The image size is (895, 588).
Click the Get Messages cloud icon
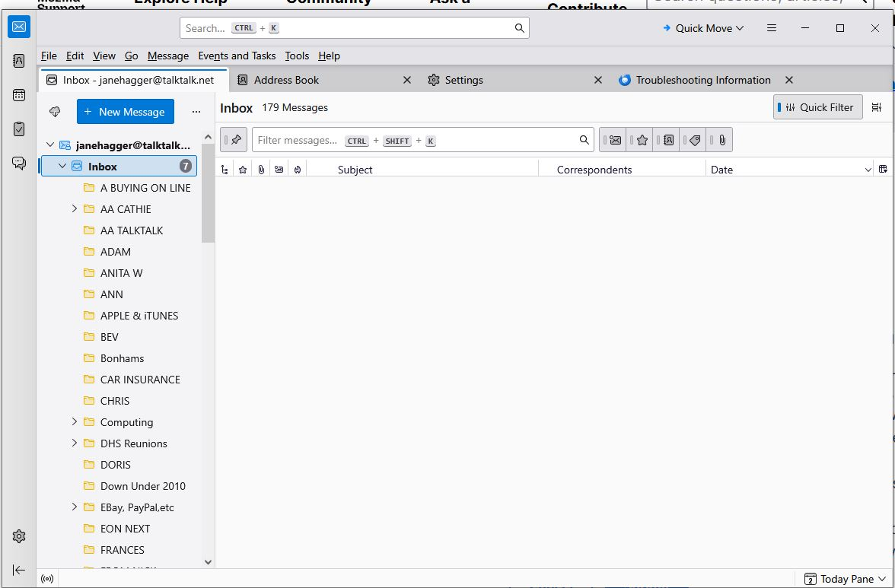55,112
